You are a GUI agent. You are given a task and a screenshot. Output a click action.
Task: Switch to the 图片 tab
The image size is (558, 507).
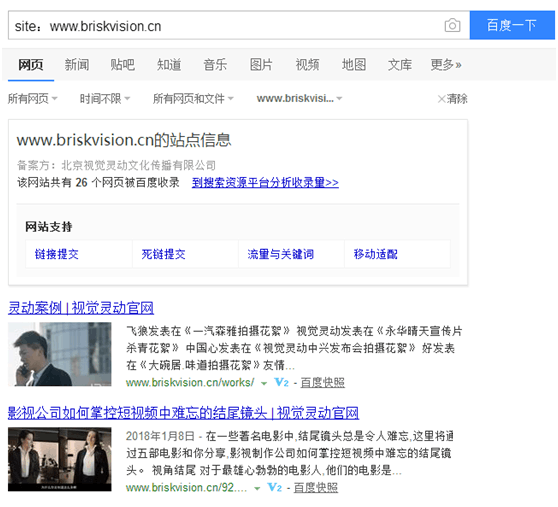pyautogui.click(x=261, y=65)
